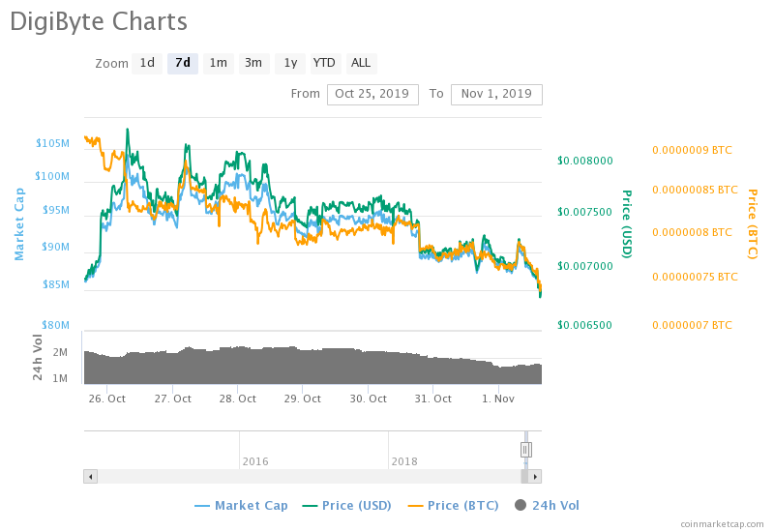Viewport: 774px width, 532px height.
Task: Click the 31. Oct axis label
Action: [x=432, y=399]
